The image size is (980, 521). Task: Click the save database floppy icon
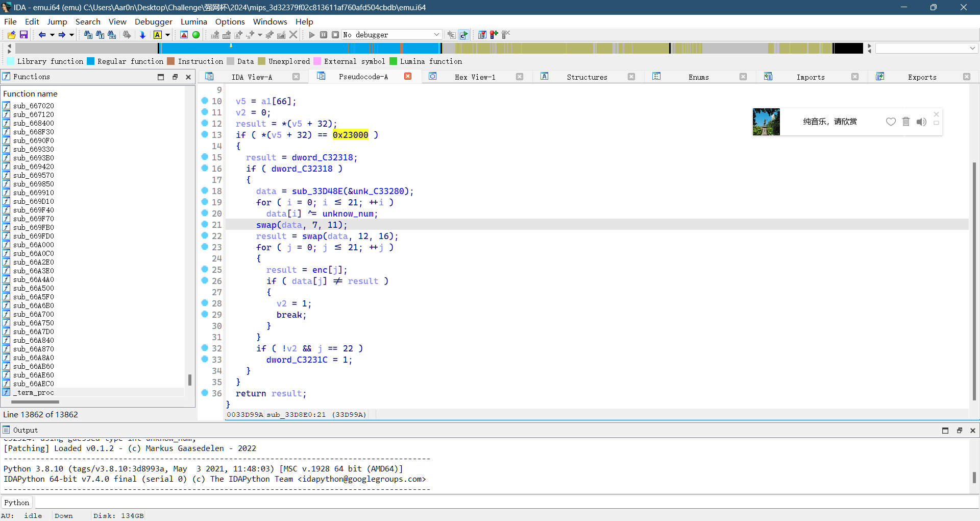click(x=23, y=35)
